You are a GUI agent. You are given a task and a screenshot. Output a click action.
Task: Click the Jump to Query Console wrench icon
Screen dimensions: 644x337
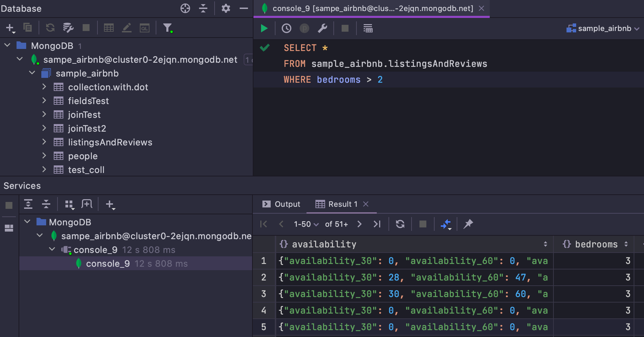pyautogui.click(x=322, y=28)
